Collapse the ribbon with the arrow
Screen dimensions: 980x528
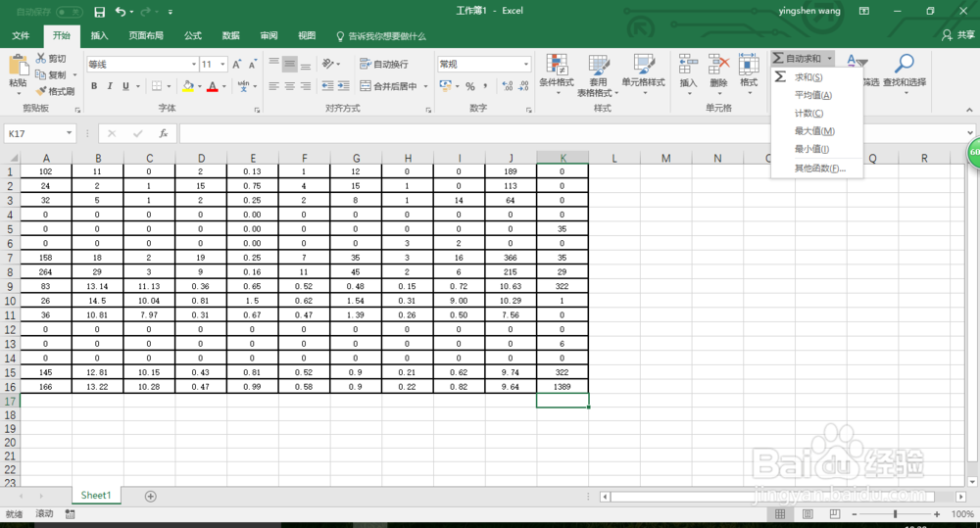click(969, 110)
